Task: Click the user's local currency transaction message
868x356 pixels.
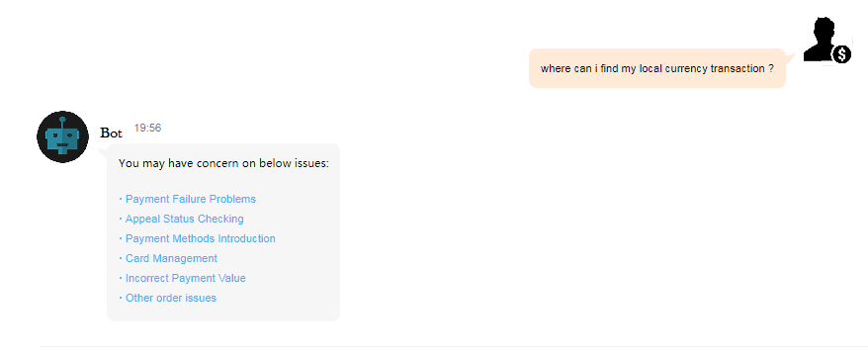Action: coord(657,68)
